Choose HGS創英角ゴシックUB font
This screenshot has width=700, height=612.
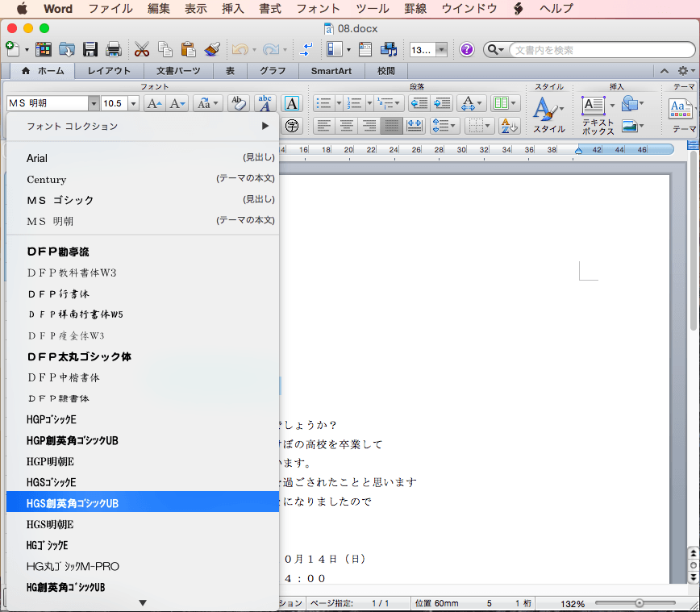(x=143, y=503)
